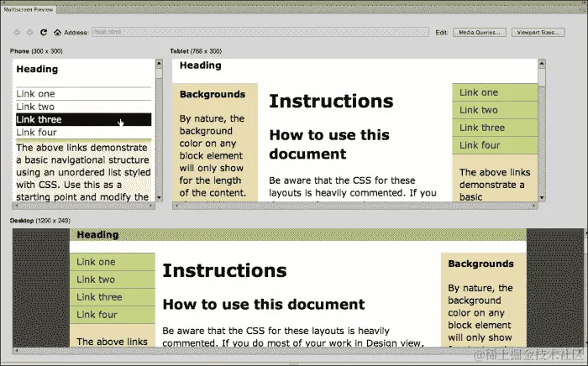Viewport: 588px width, 366px height.
Task: Click the Heading text in Desktop preview
Action: 97,235
